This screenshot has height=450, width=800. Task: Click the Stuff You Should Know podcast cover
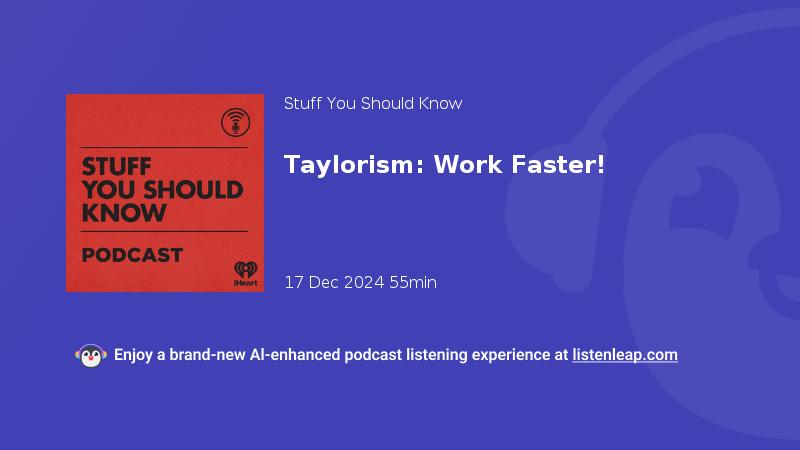(165, 193)
